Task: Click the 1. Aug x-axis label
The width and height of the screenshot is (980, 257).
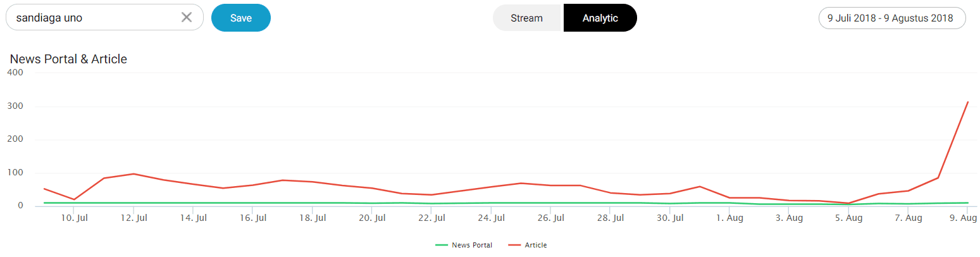Action: pos(730,218)
